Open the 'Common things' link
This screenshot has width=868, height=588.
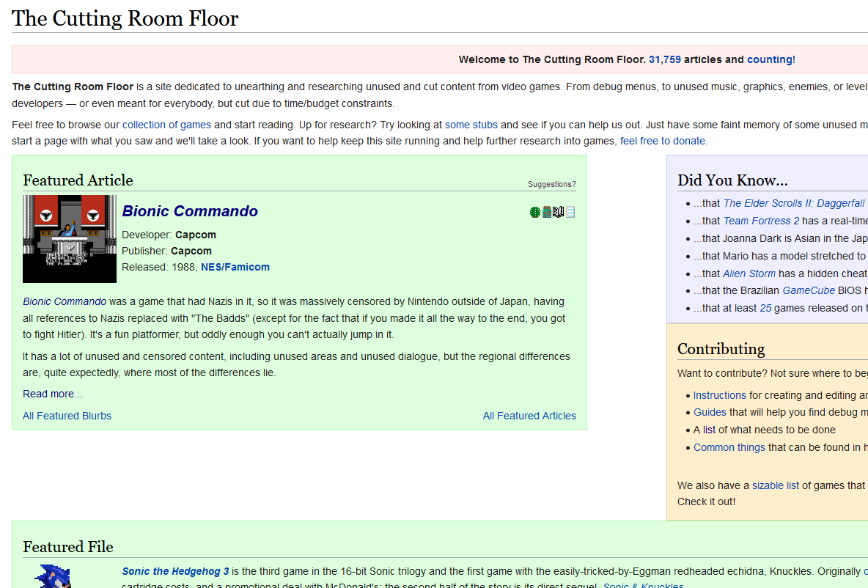729,446
